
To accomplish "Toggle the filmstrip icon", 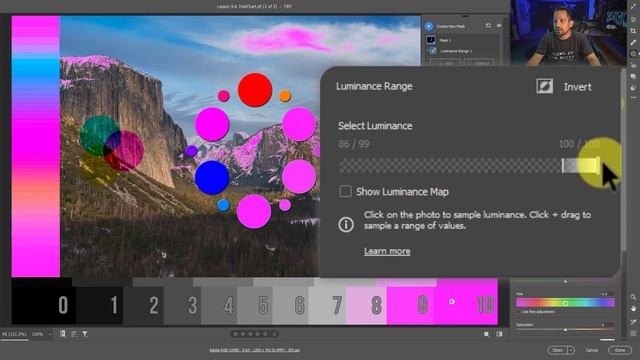I will (x=63, y=334).
